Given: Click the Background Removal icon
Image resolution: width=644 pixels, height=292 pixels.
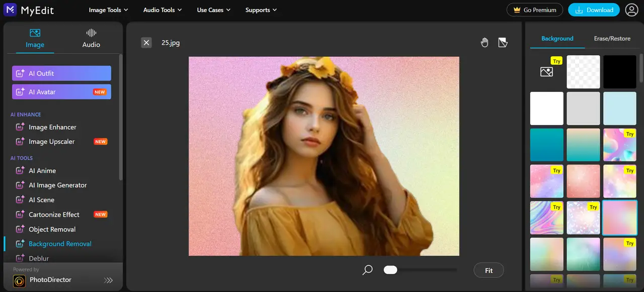Looking at the screenshot, I should pyautogui.click(x=20, y=244).
